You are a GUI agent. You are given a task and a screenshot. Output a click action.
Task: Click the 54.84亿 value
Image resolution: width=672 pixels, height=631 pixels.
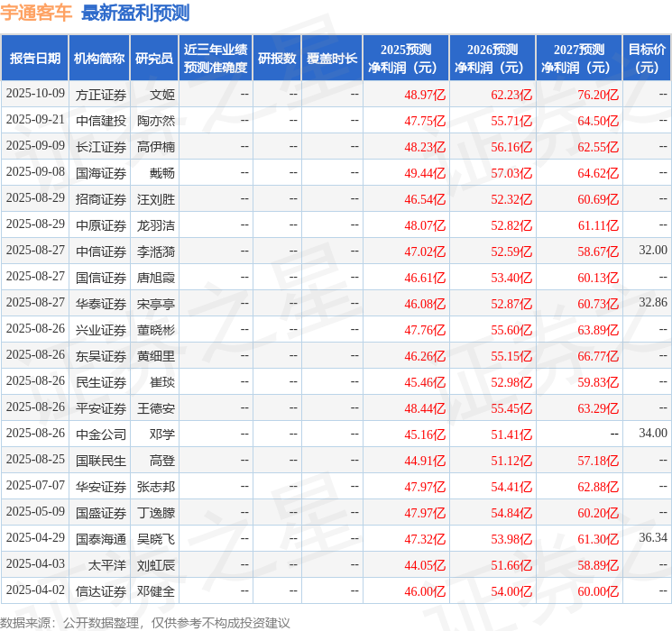pyautogui.click(x=511, y=513)
